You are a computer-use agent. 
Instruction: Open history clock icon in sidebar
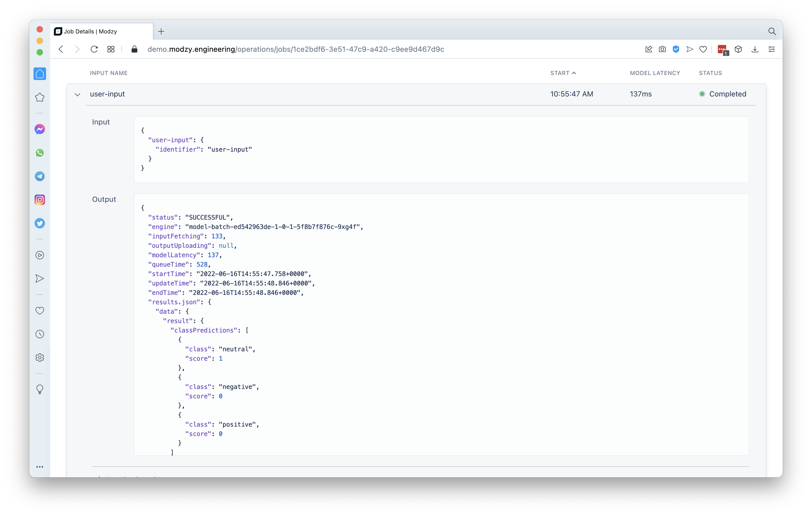[40, 334]
